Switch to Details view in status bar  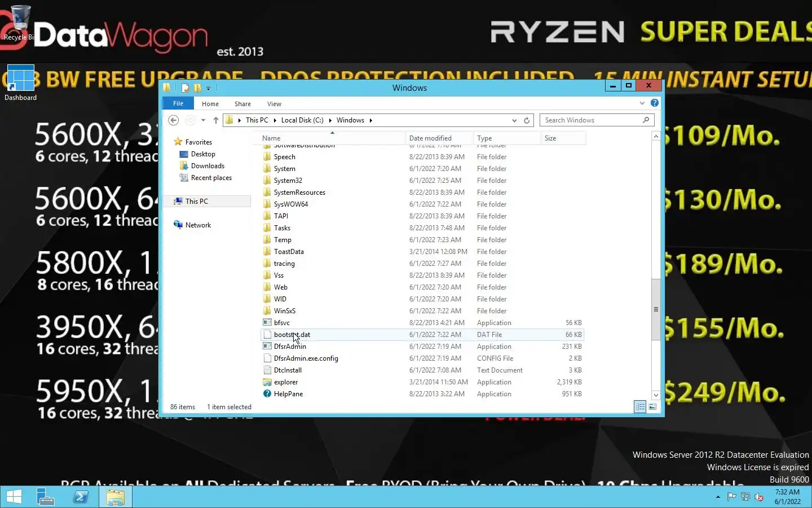(640, 406)
